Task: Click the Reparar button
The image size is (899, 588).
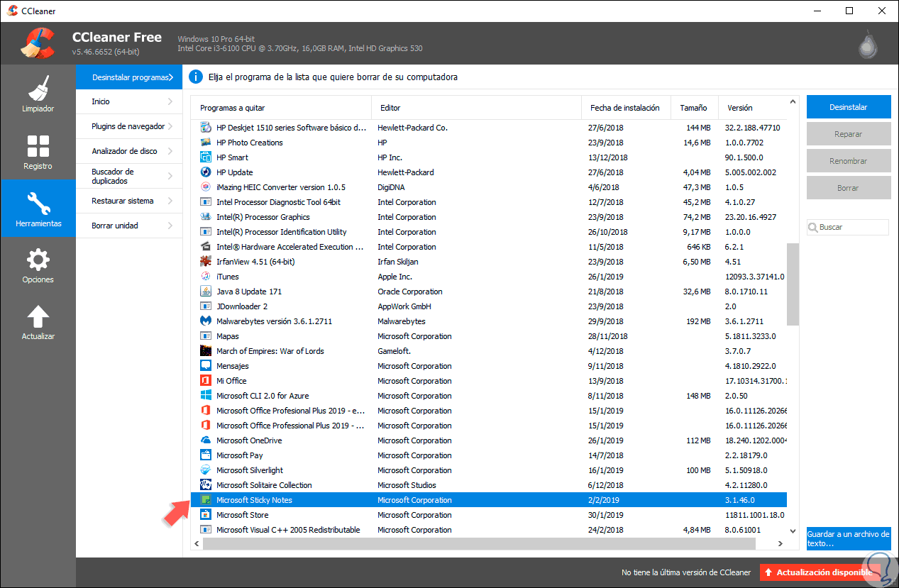Action: click(849, 134)
